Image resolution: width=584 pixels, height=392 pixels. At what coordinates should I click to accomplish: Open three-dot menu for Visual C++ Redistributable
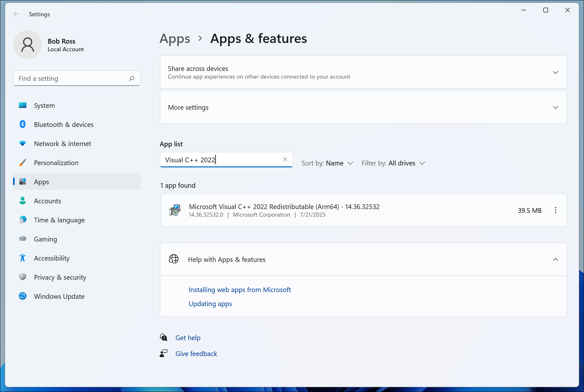point(555,210)
